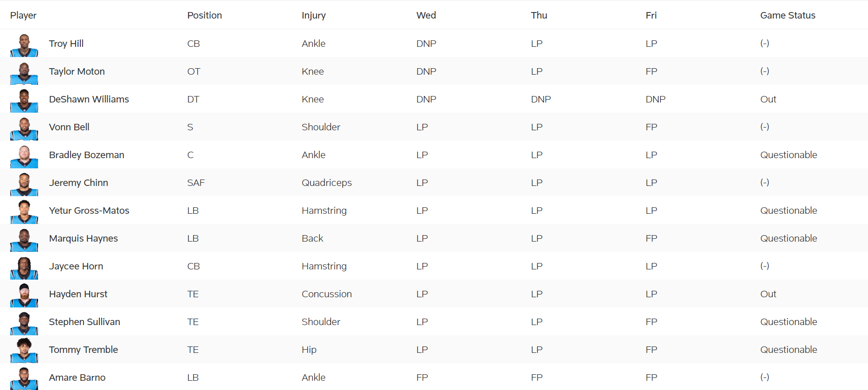Open Vonn Bell's player name link

(69, 127)
